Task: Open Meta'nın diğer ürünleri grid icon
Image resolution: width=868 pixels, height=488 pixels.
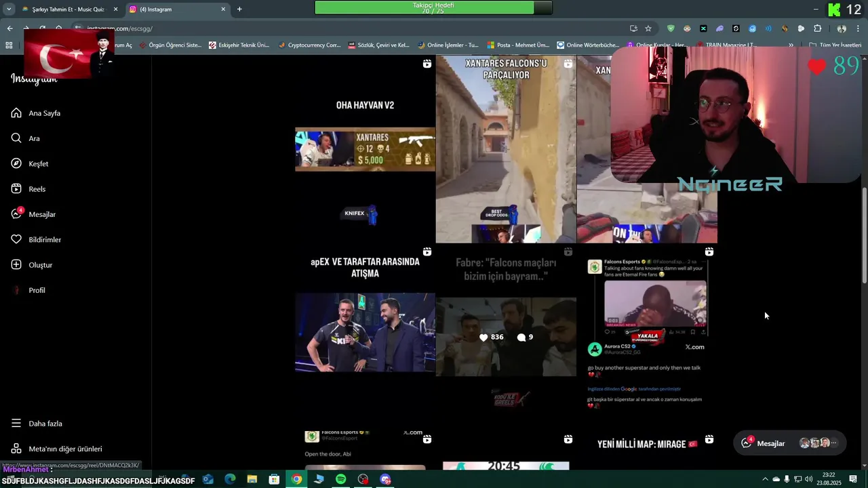Action: click(16, 449)
